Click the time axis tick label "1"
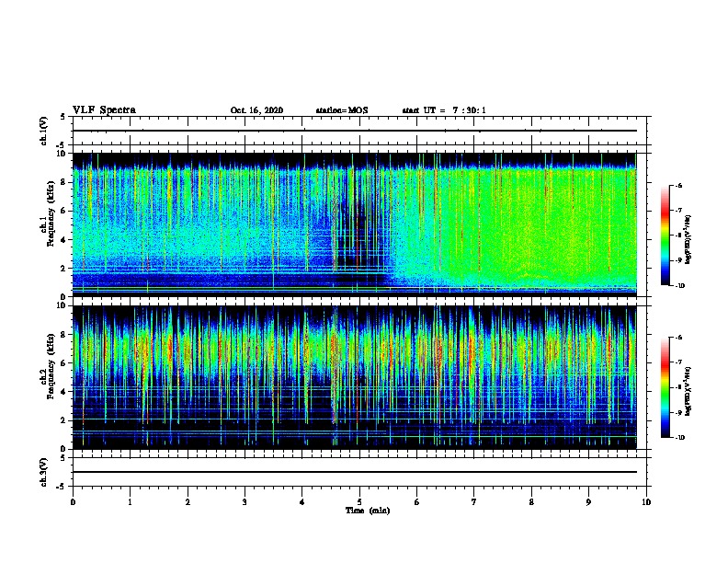This screenshot has height=563, width=728. [130, 502]
